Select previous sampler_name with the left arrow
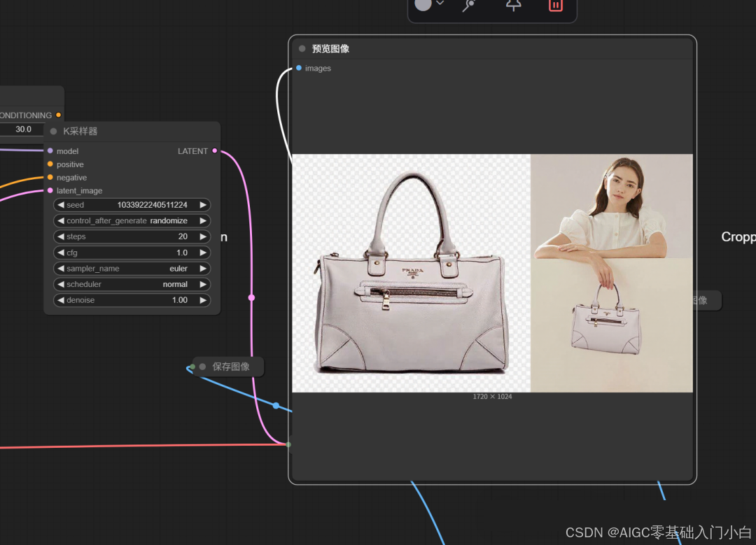Screen dimensions: 756x545 click(x=61, y=269)
